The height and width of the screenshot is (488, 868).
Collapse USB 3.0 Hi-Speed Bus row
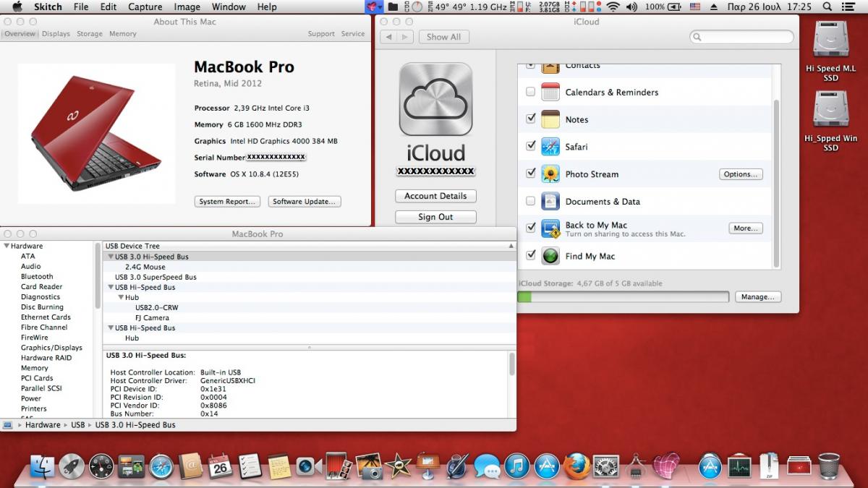pyautogui.click(x=111, y=257)
